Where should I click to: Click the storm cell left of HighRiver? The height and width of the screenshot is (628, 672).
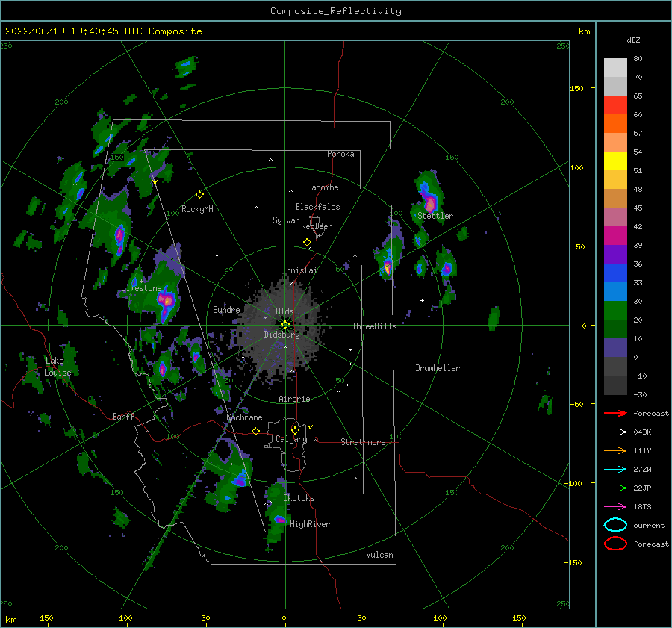click(280, 520)
